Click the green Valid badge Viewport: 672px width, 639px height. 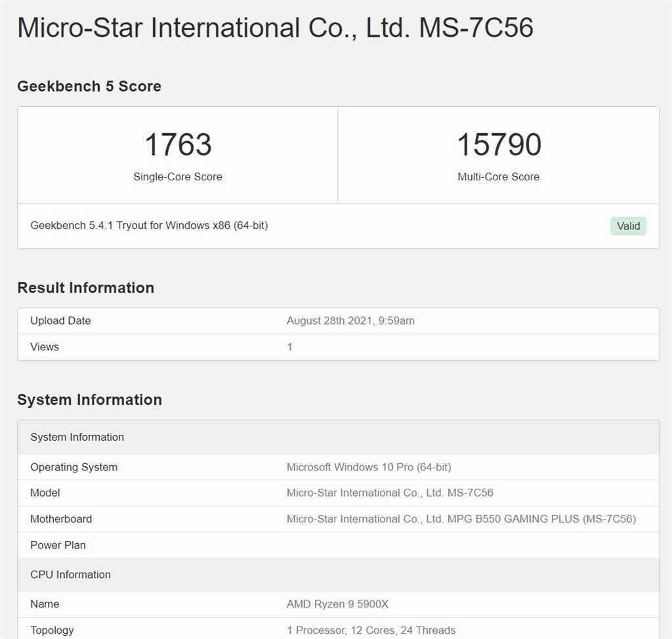pyautogui.click(x=628, y=226)
